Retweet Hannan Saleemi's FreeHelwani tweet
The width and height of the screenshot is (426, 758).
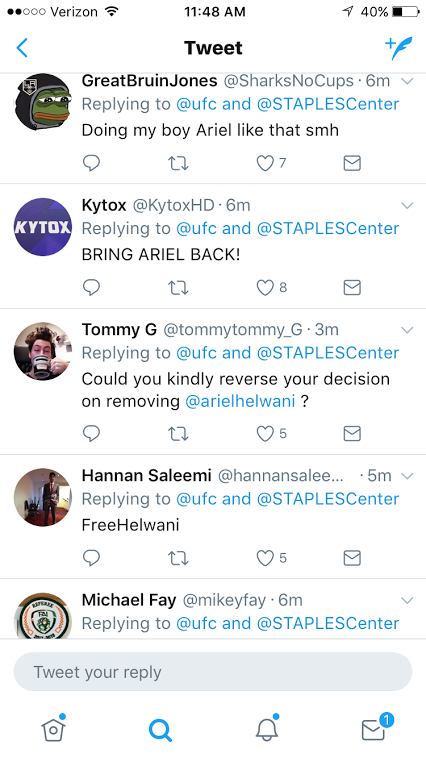pos(178,558)
